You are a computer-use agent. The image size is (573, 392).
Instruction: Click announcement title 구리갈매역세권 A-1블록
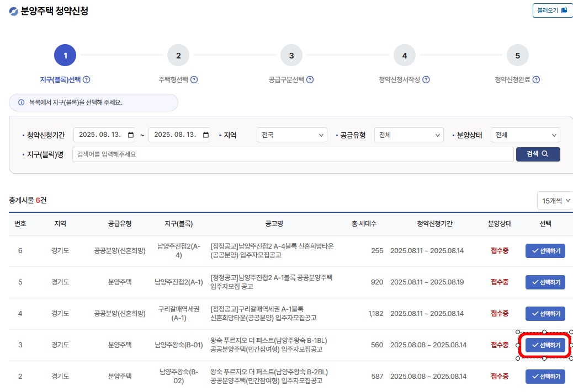click(x=263, y=314)
